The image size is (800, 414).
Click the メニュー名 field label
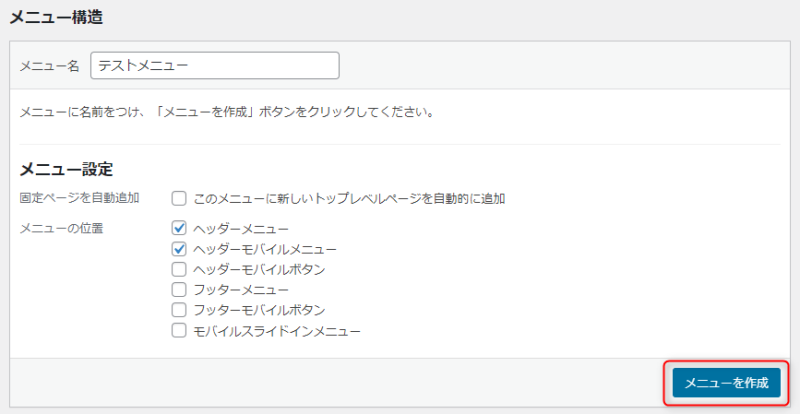(49, 66)
